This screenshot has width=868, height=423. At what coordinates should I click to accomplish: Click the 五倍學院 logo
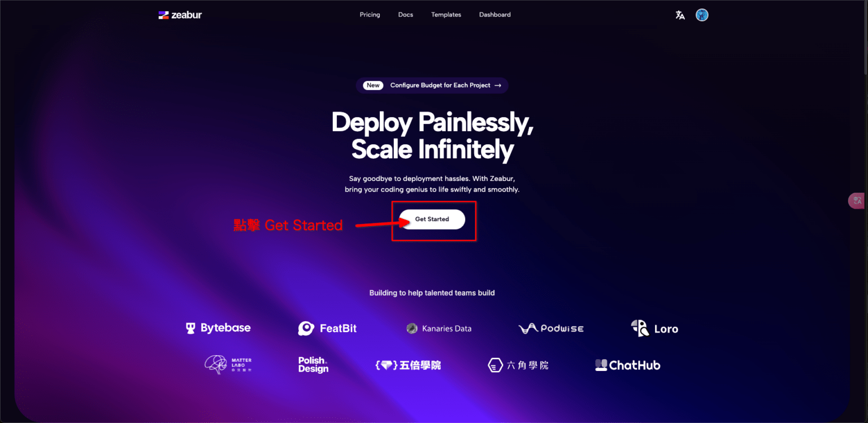(x=408, y=365)
